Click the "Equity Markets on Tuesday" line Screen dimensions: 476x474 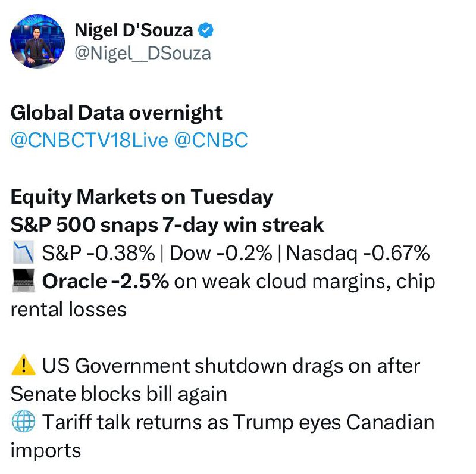click(142, 197)
